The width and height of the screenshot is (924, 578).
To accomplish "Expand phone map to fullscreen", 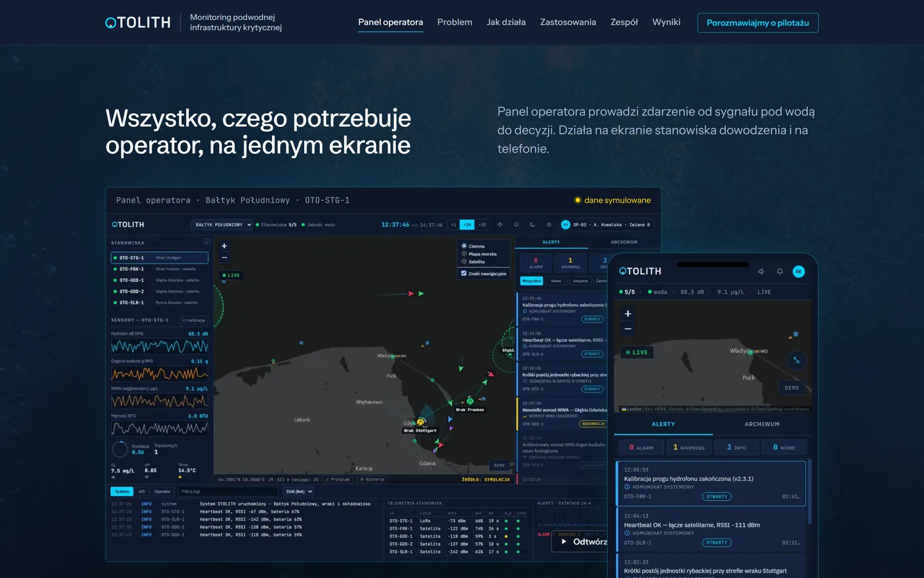I will pyautogui.click(x=797, y=360).
